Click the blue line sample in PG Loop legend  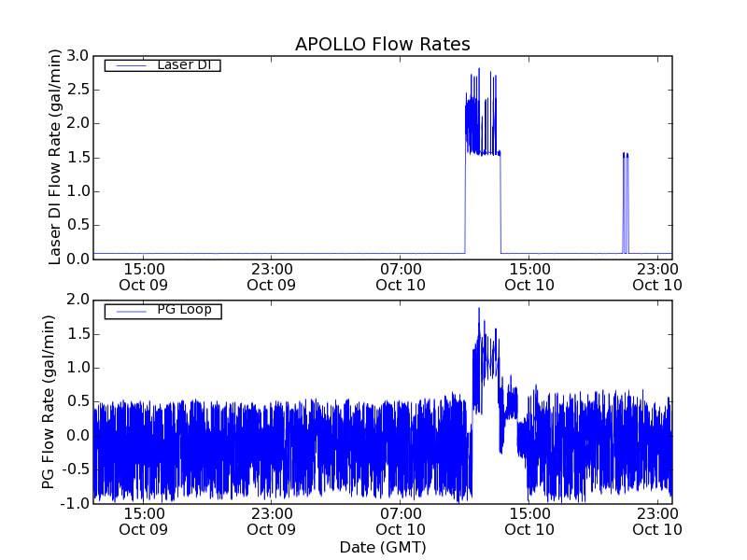tap(129, 311)
